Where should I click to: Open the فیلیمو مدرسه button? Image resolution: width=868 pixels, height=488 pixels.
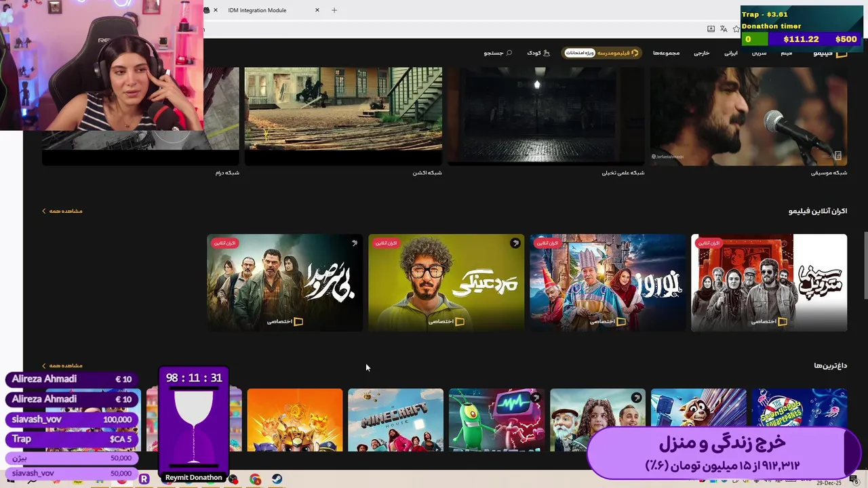pyautogui.click(x=602, y=53)
